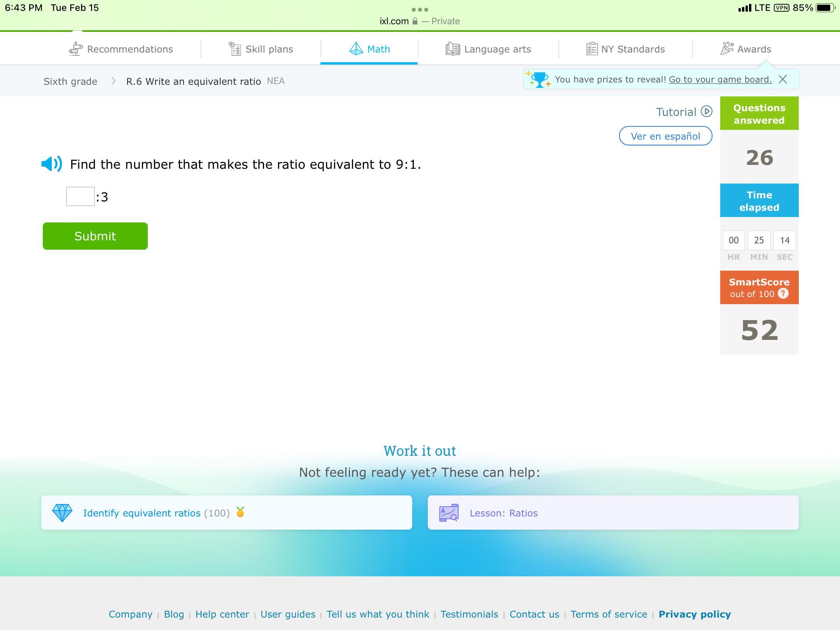Click the SmartScore help question mark
Screen dimensions: 840x630
tap(783, 294)
